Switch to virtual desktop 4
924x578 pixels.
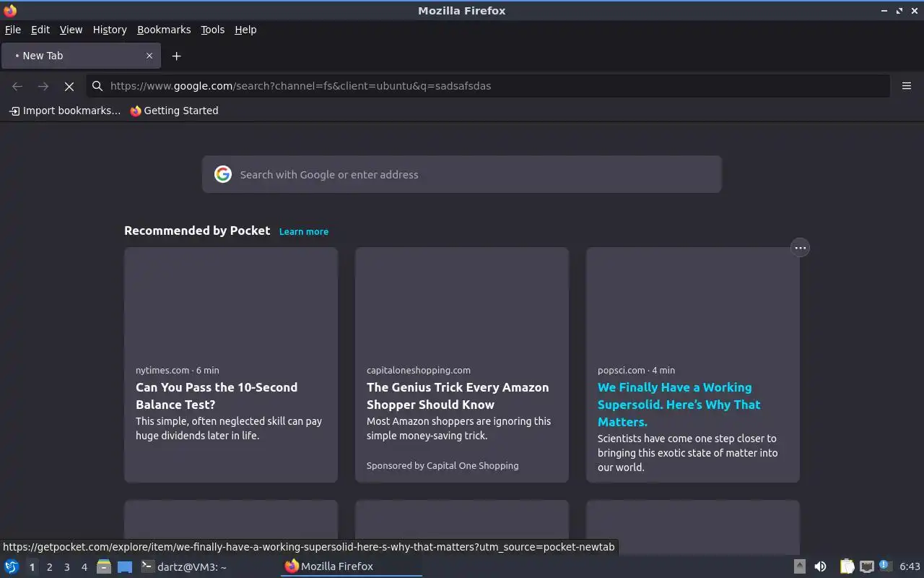(84, 567)
